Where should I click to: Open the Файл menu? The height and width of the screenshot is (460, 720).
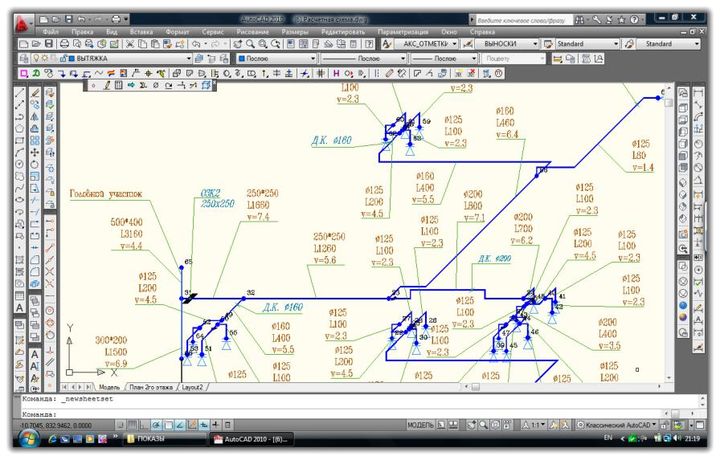click(x=51, y=32)
